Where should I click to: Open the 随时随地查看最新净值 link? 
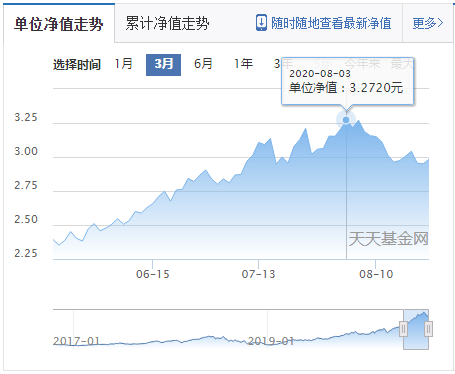coord(331,23)
